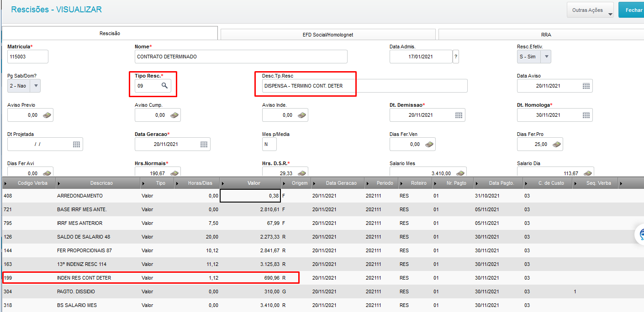Click the Valor cell 690,96
This screenshot has width=644, height=312.
point(250,278)
